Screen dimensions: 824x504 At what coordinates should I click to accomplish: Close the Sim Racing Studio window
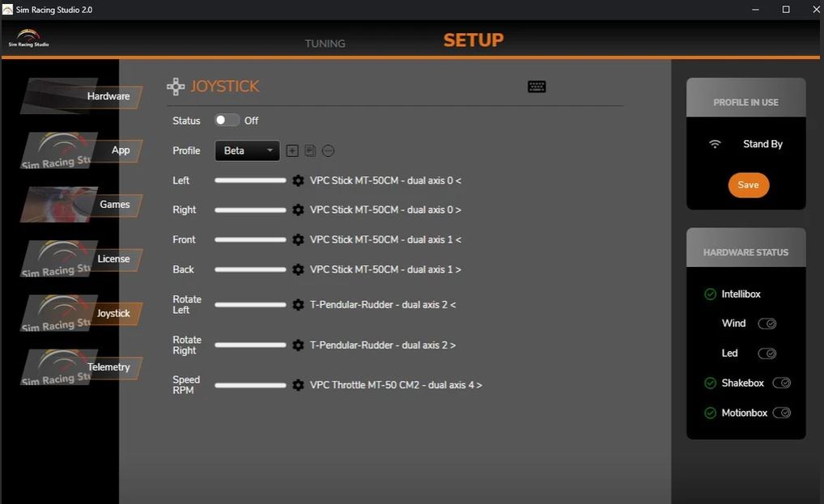point(816,10)
